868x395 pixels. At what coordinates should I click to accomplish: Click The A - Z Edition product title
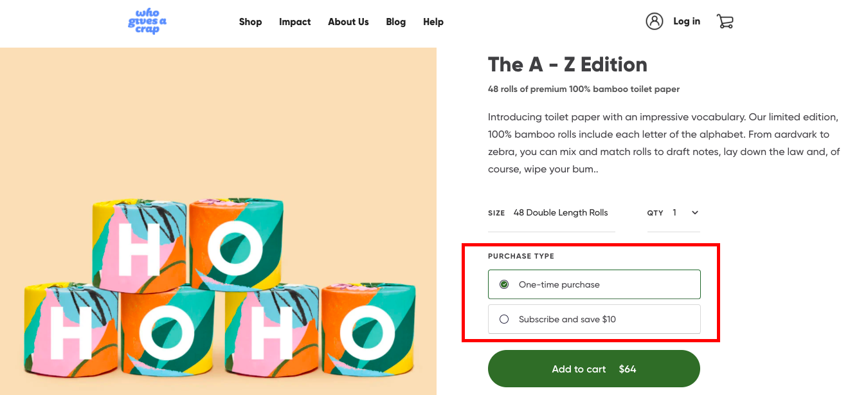[567, 64]
